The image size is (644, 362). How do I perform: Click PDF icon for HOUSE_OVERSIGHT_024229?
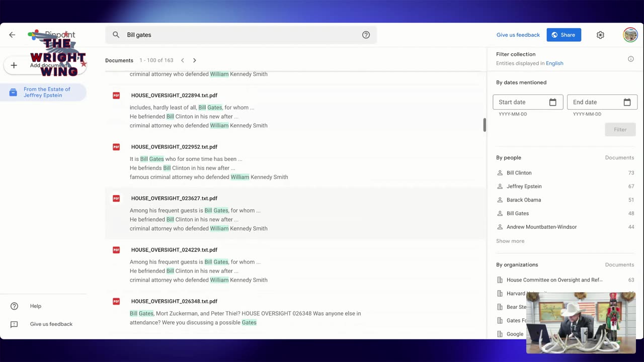pos(116,250)
